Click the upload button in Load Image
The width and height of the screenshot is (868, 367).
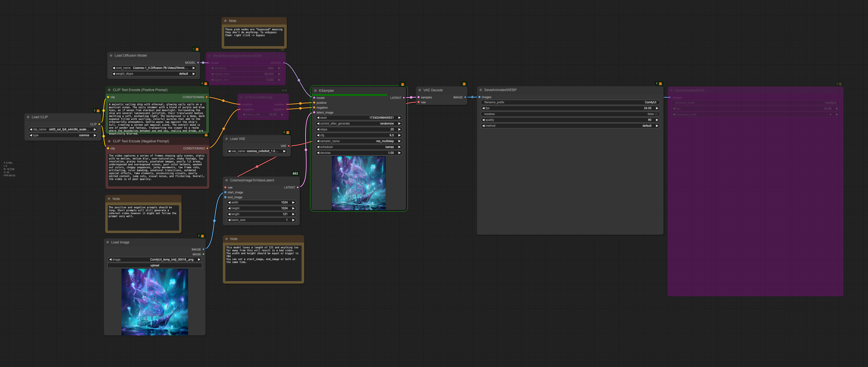click(x=155, y=265)
